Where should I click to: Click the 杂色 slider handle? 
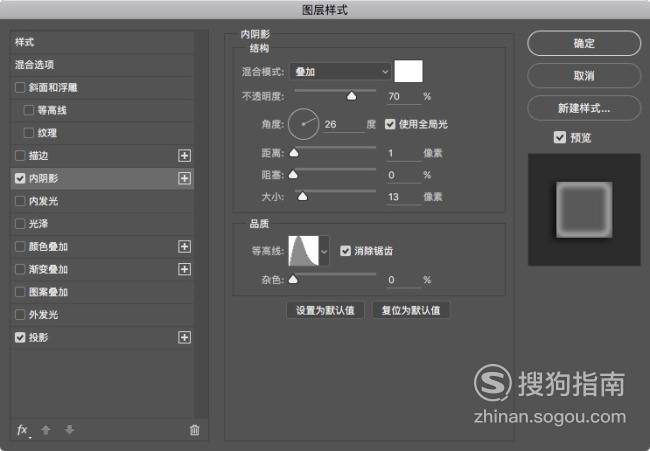(293, 279)
